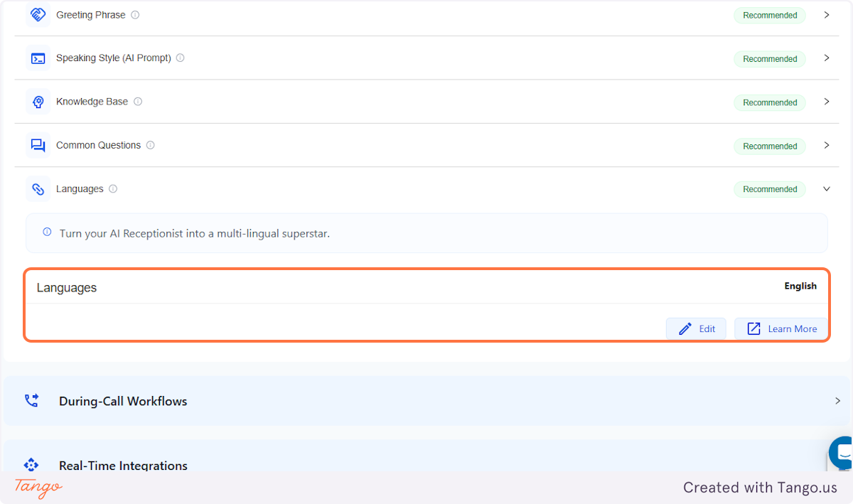The image size is (853, 504).
Task: Click the Greeting Phrase handshake icon
Action: (38, 15)
